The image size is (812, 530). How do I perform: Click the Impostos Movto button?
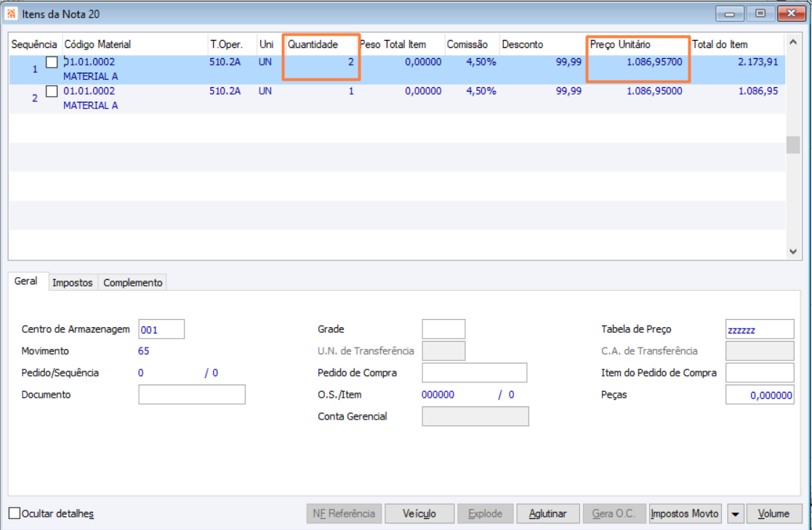point(685,514)
